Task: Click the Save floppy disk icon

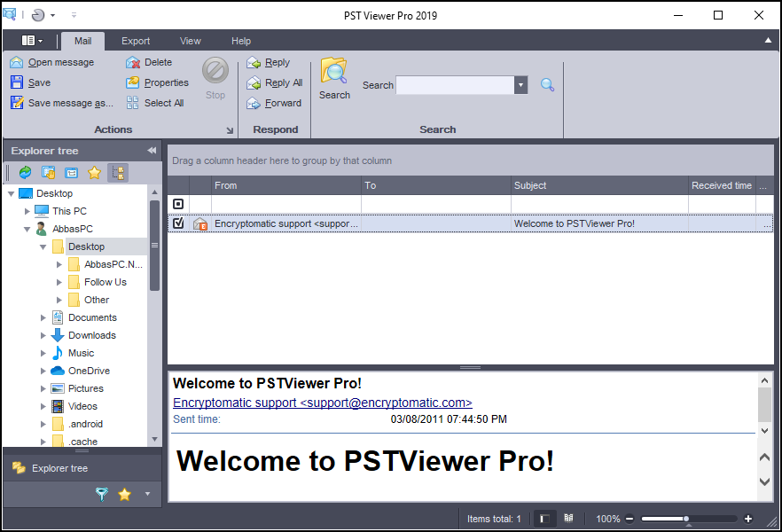Action: [x=17, y=82]
